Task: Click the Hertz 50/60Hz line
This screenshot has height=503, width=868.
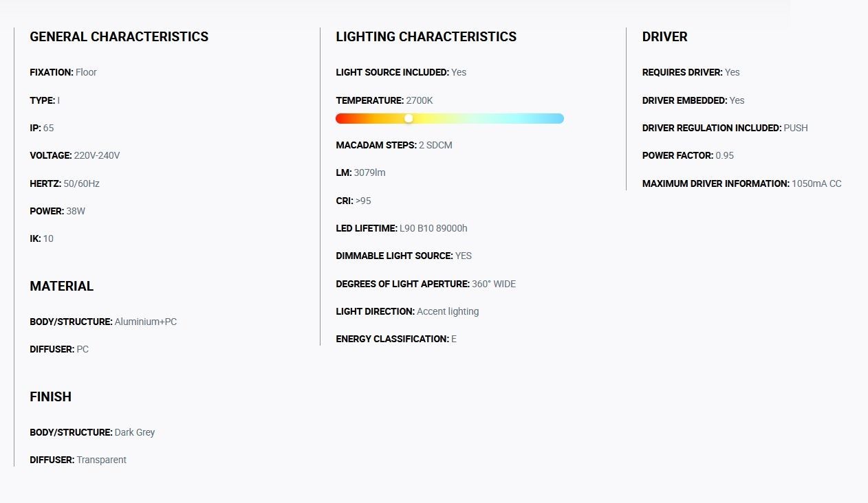Action: [65, 183]
